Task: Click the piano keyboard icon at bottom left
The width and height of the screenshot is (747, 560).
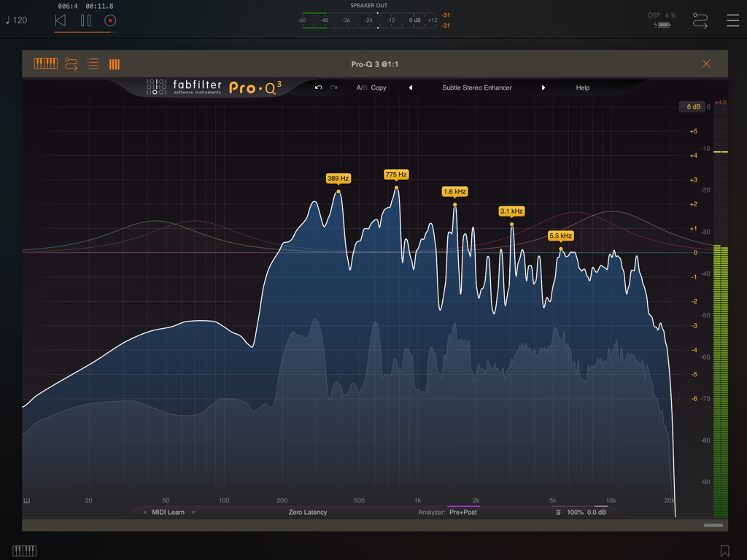Action: pos(24,551)
